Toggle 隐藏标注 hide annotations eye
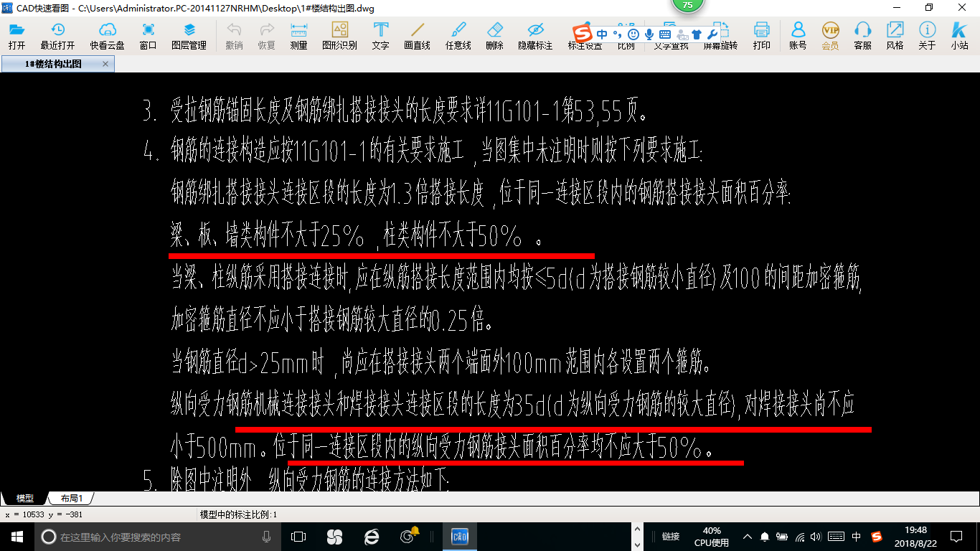 point(535,36)
